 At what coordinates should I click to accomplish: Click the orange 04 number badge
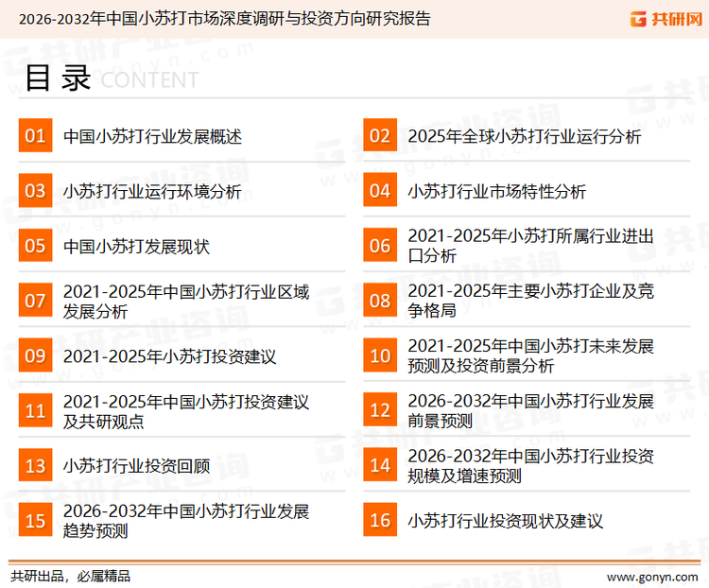380,190
